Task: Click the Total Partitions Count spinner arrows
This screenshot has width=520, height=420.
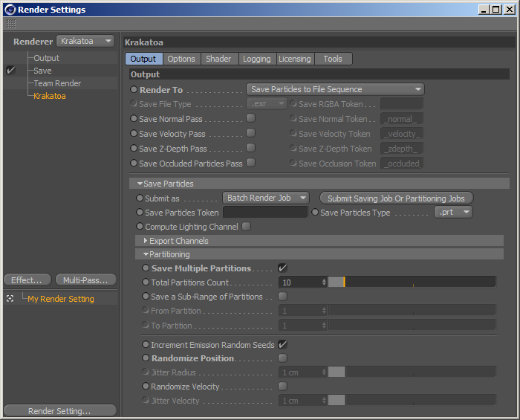Action: [324, 282]
